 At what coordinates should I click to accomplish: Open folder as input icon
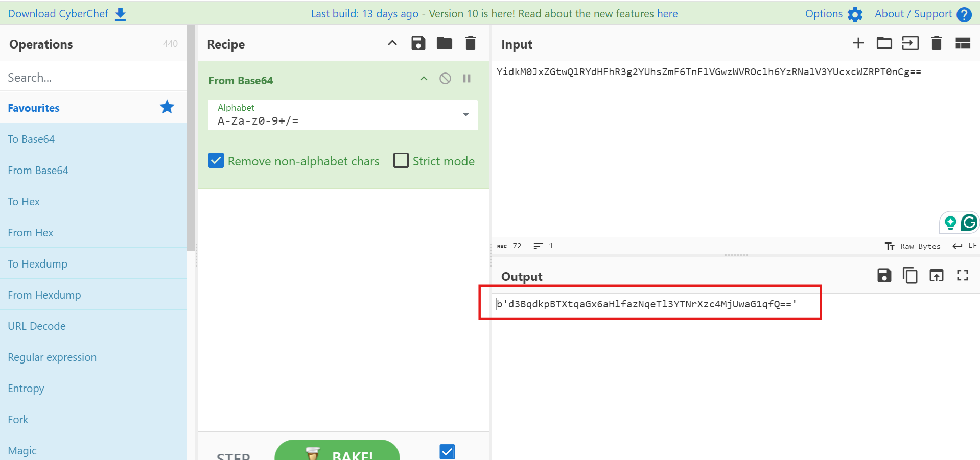tap(884, 43)
